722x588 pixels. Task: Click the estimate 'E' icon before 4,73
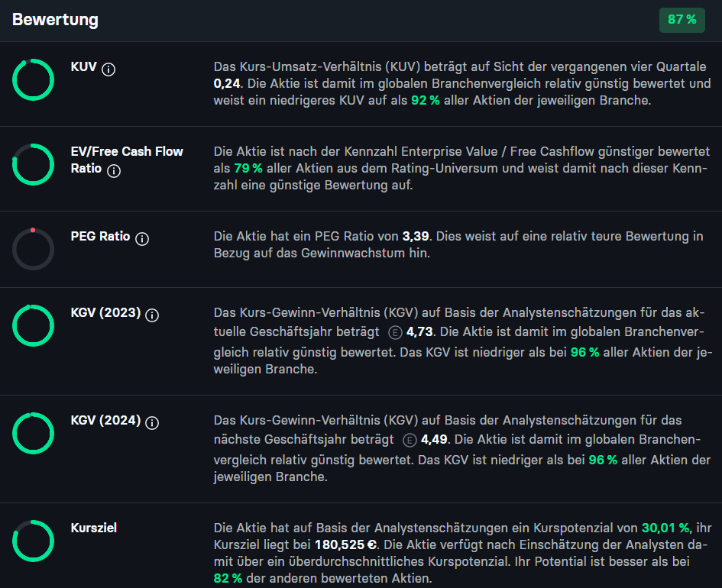(395, 332)
